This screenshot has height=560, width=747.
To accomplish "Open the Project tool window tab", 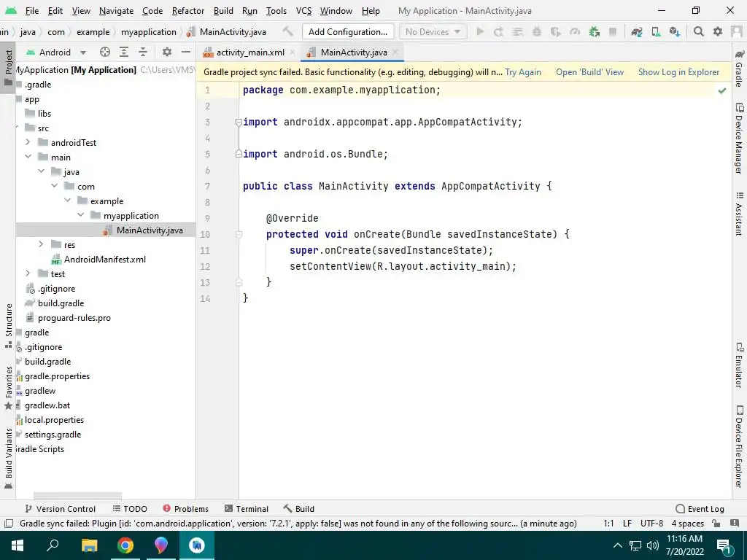I will pyautogui.click(x=8, y=66).
